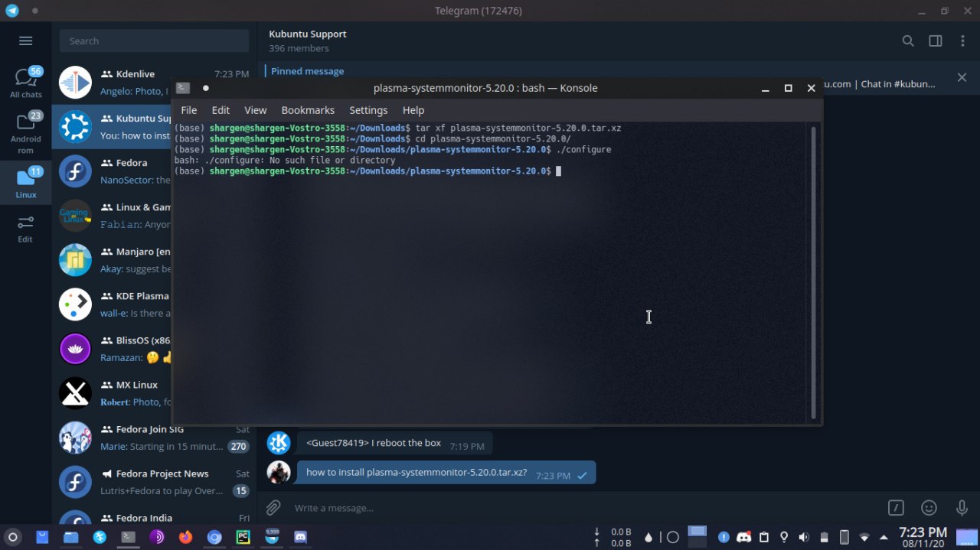The image size is (980, 550).
Task: Open Konsole File menu
Action: (189, 110)
